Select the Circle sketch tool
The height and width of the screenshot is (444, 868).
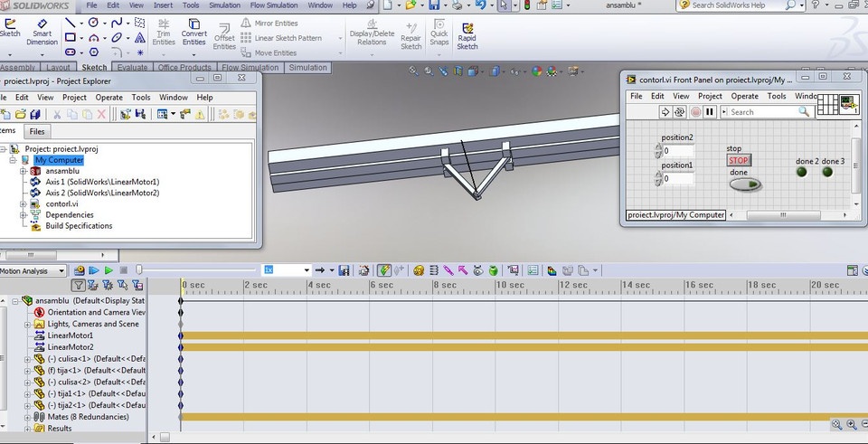click(93, 23)
